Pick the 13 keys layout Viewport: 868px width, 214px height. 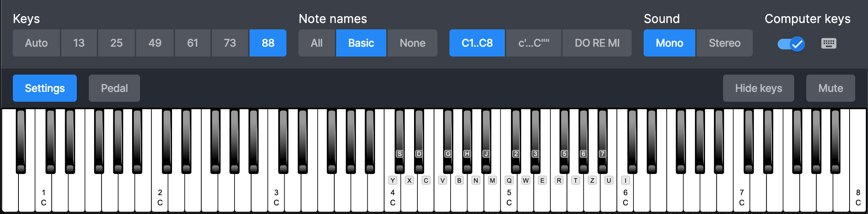coord(79,43)
